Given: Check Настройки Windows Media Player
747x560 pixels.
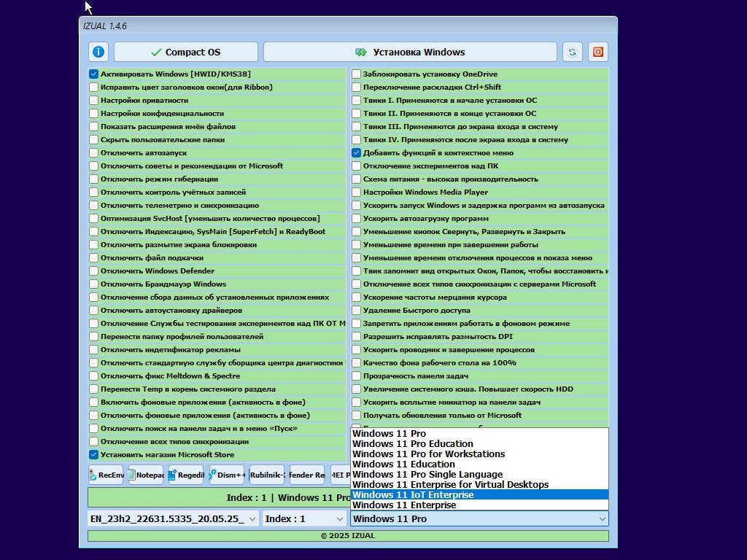Looking at the screenshot, I should coord(356,192).
